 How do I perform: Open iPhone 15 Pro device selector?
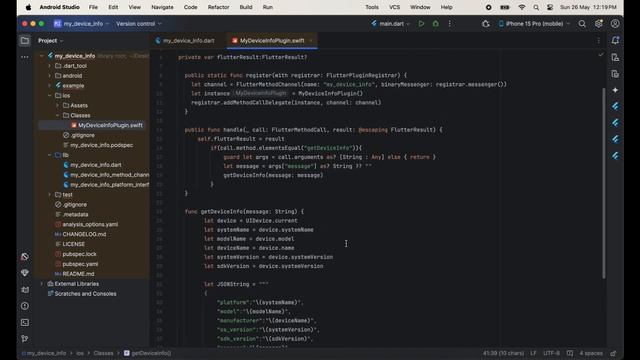pos(534,24)
